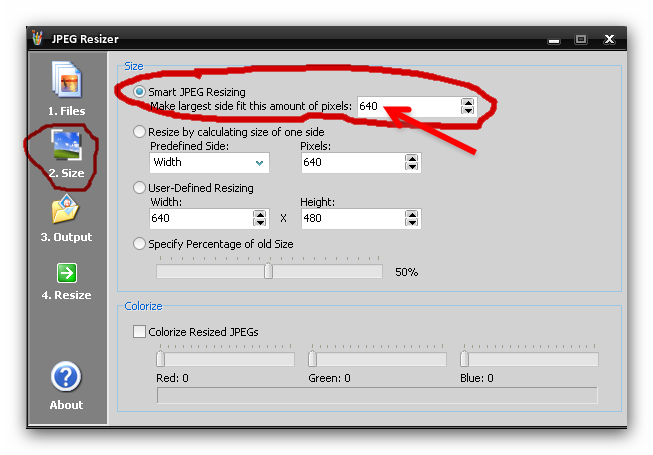The width and height of the screenshot is (653, 455).
Task: Open the Files step icon
Action: point(66,81)
